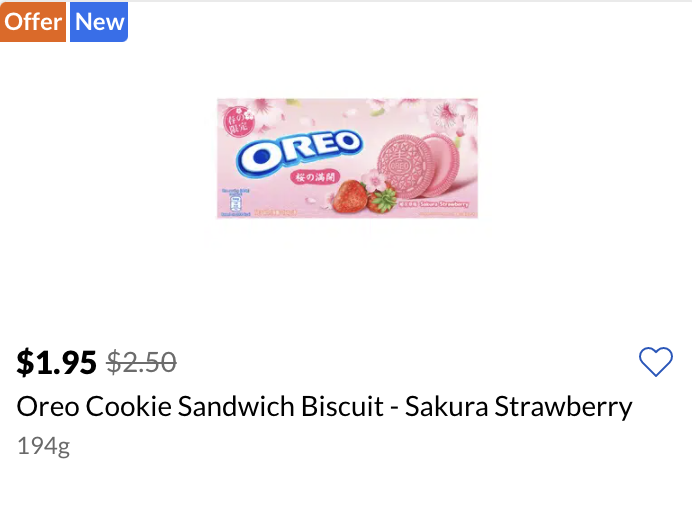Image resolution: width=692 pixels, height=532 pixels.
Task: Click the $1.95 sale price
Action: click(57, 362)
